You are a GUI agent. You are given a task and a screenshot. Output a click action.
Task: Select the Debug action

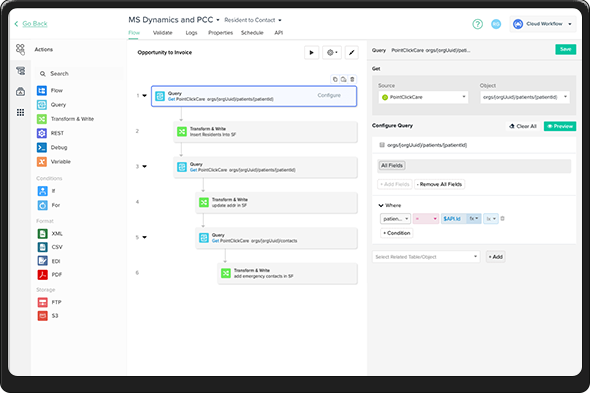52,147
